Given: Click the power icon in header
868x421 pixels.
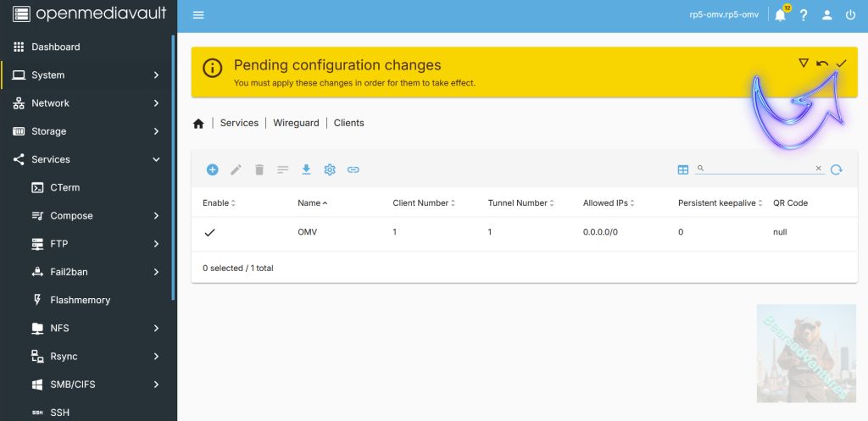Looking at the screenshot, I should (x=850, y=15).
